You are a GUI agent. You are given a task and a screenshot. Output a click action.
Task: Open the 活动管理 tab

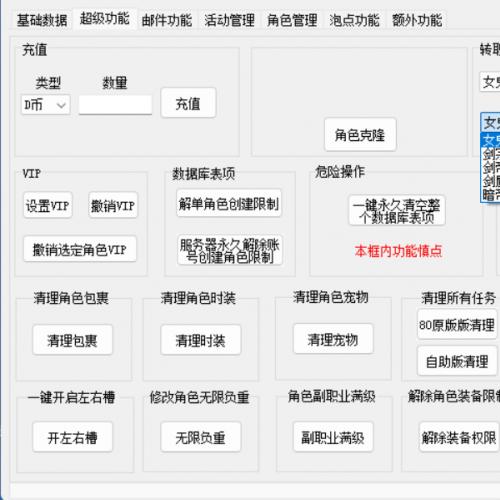click(229, 20)
